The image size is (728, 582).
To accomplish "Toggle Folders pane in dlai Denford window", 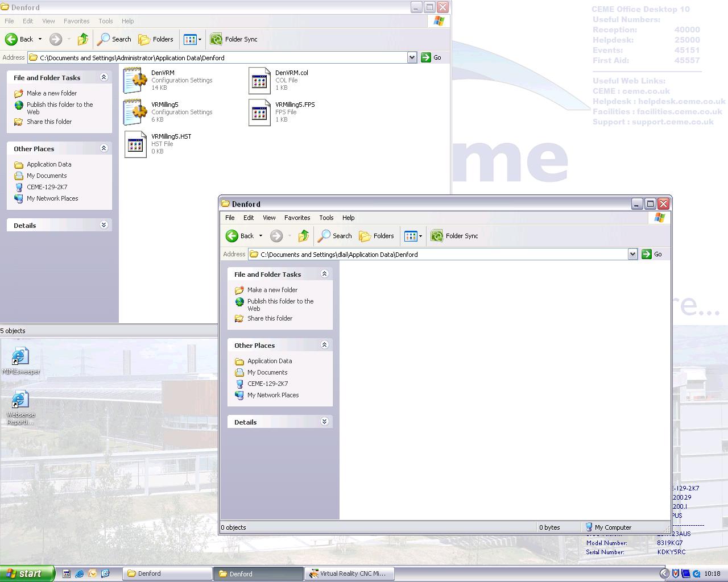I will tap(377, 236).
